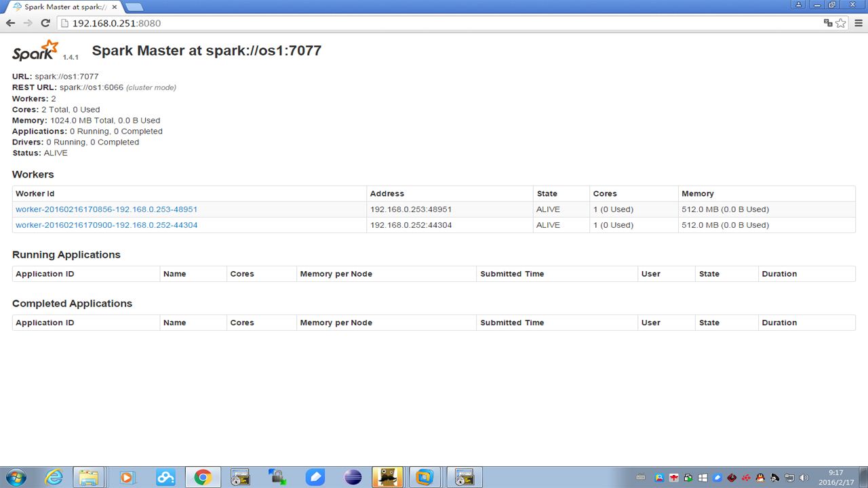The image size is (868, 488).
Task: Click the Running Applications heading
Action: tap(66, 255)
